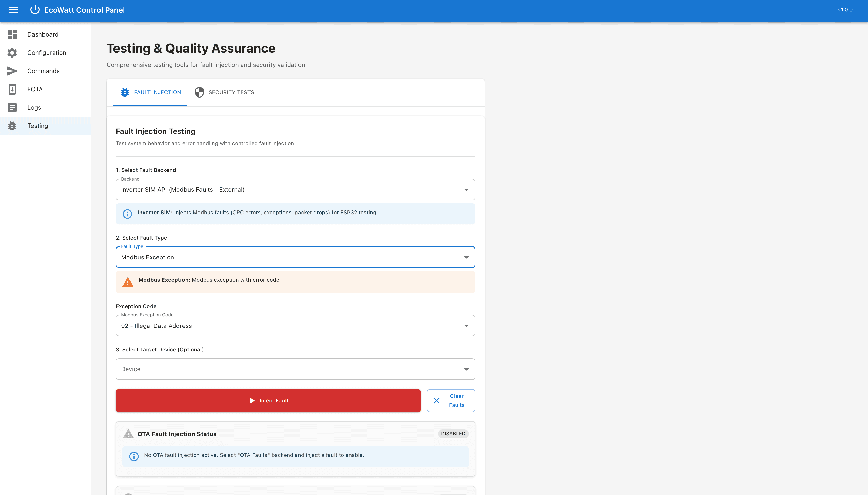The height and width of the screenshot is (495, 868).
Task: Switch to the Security Tests tab
Action: [225, 93]
